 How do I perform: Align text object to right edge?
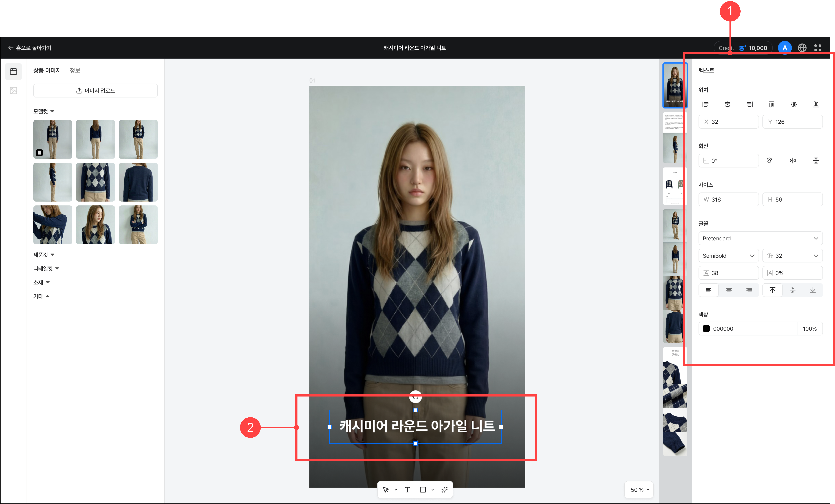tap(750, 104)
